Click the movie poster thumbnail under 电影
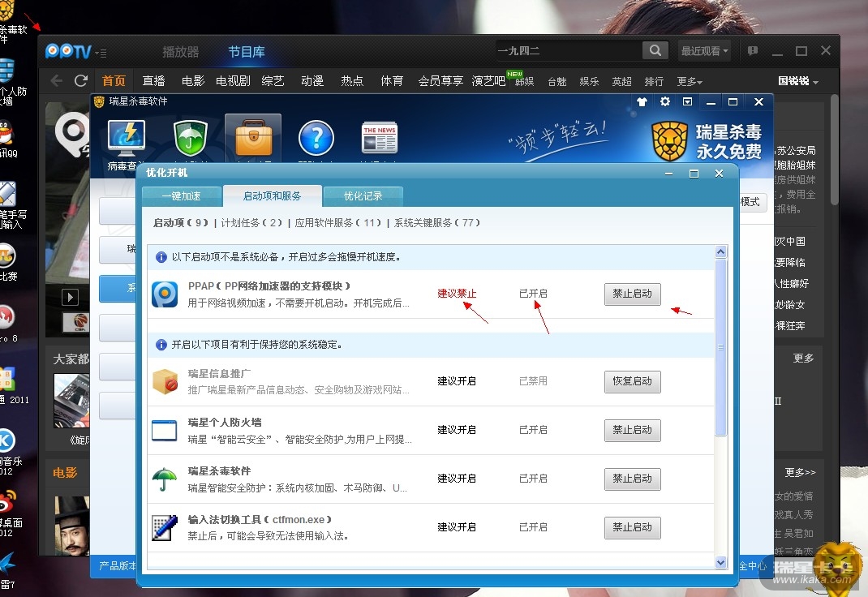The height and width of the screenshot is (597, 868). [72, 526]
